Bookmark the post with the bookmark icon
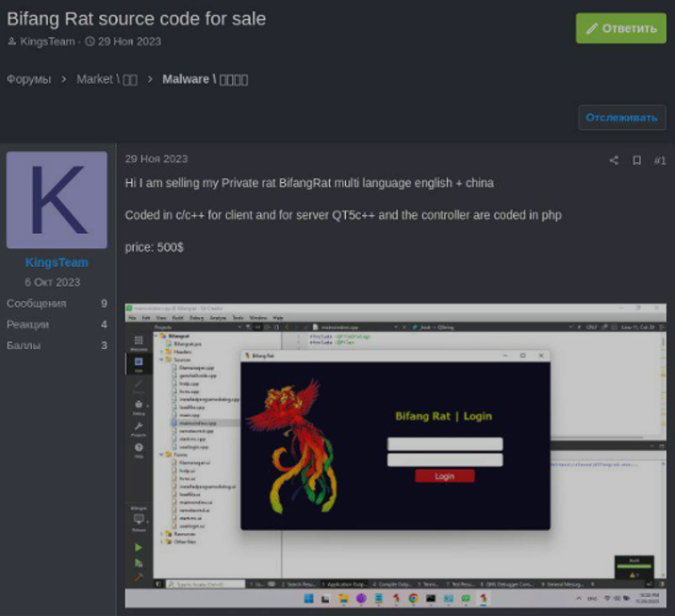 pos(636,160)
